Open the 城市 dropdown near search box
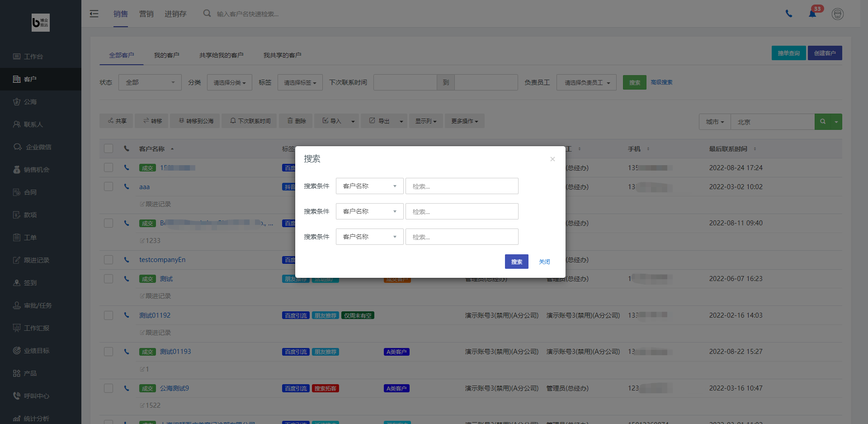This screenshot has width=868, height=424. (715, 122)
